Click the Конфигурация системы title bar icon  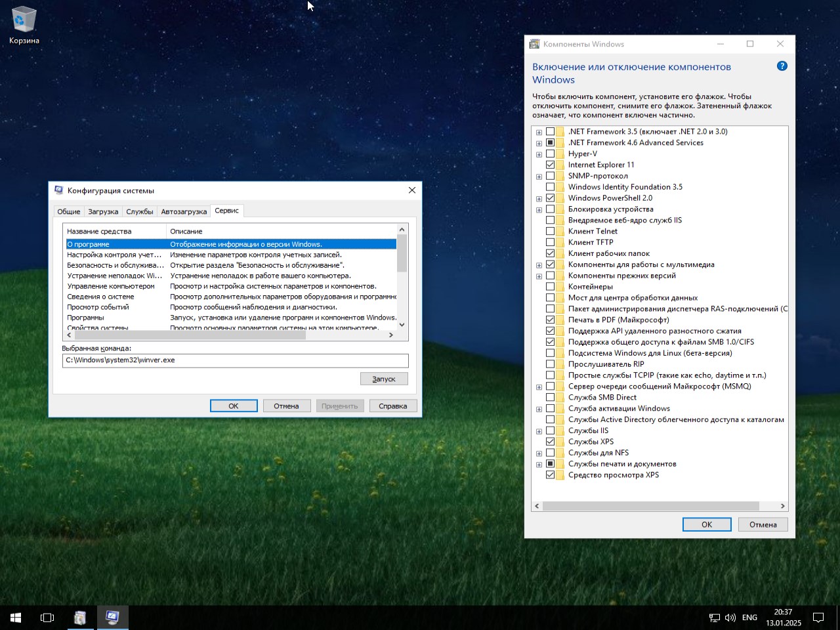(59, 190)
